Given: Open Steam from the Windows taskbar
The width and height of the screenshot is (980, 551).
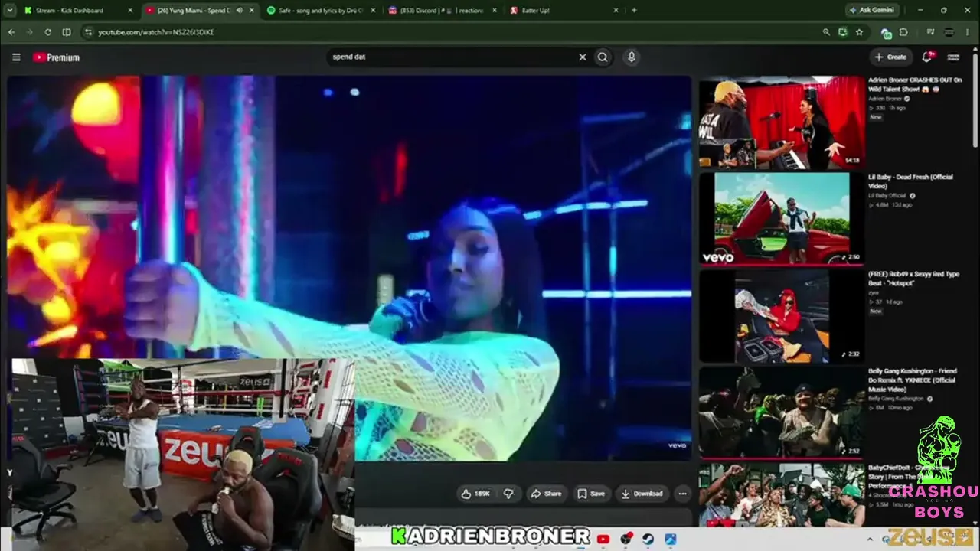Looking at the screenshot, I should tap(648, 540).
